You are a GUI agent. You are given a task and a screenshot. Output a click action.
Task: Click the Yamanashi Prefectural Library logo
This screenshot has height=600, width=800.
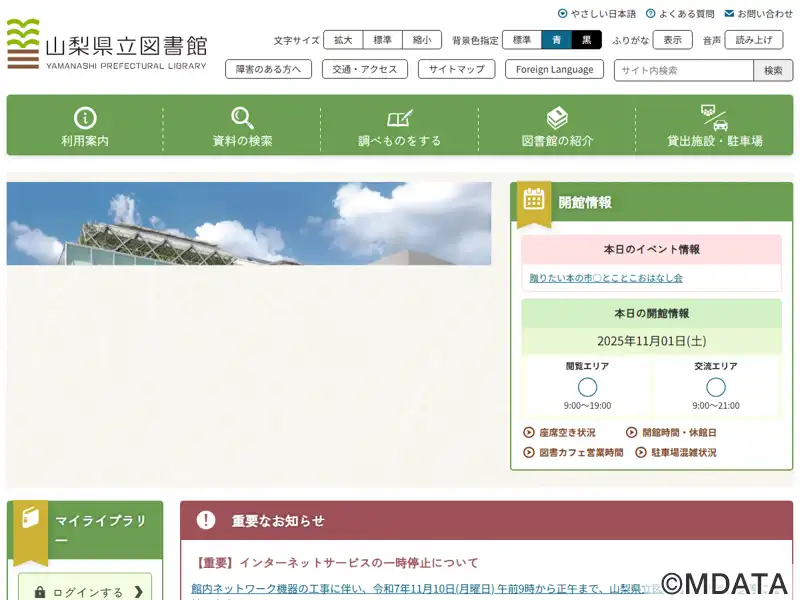click(x=106, y=45)
